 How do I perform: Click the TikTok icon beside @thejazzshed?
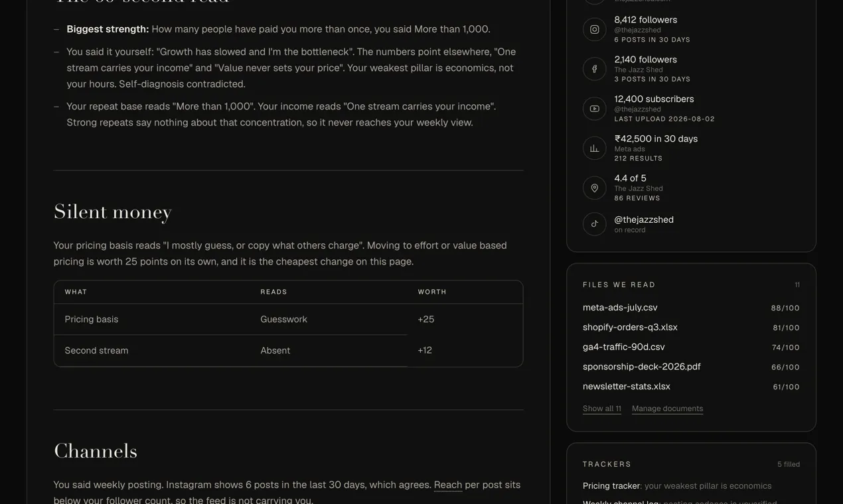[x=594, y=224]
